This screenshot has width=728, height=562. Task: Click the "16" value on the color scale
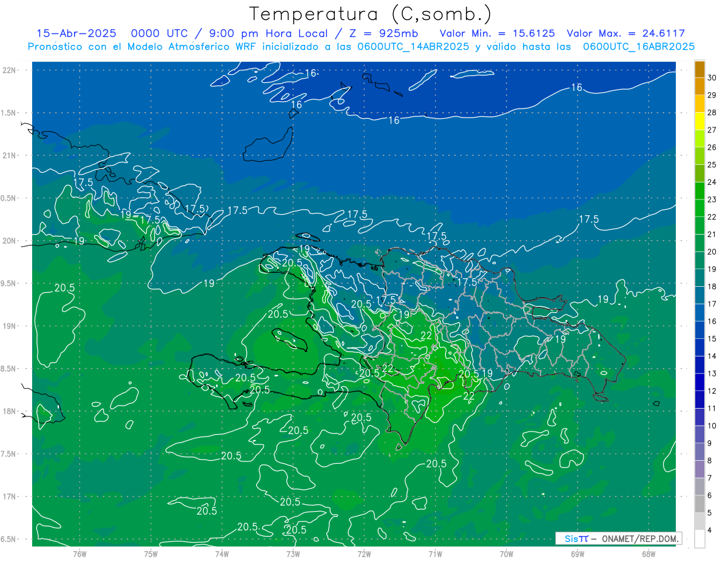point(712,321)
